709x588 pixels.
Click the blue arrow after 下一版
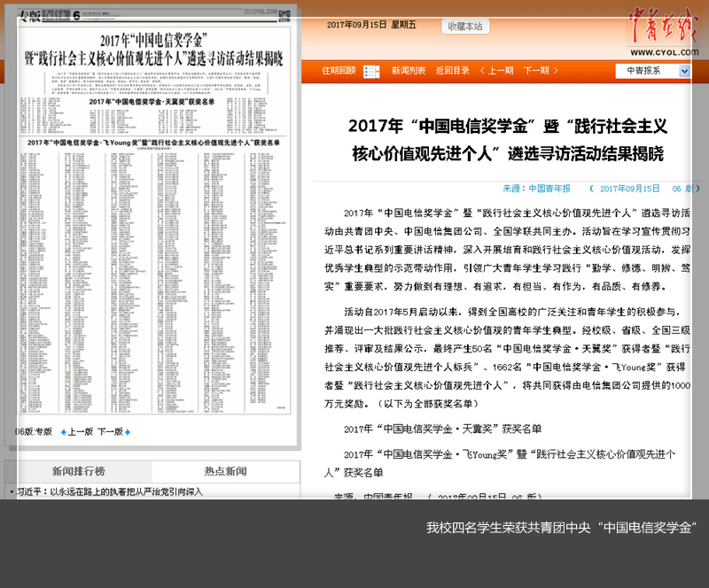[128, 432]
